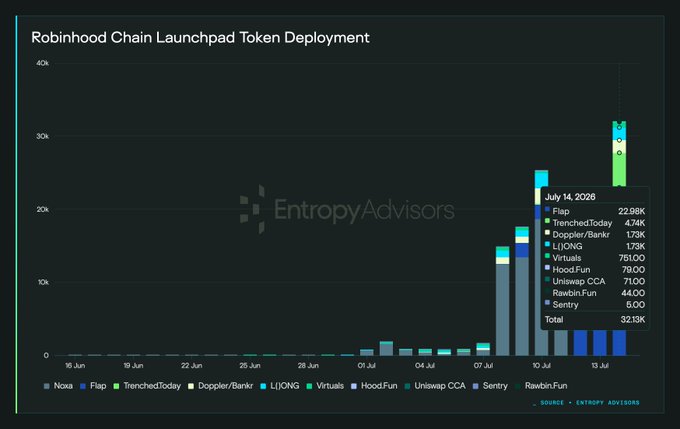The width and height of the screenshot is (680, 429).
Task: Click the "10k" y-axis label
Action: point(43,282)
